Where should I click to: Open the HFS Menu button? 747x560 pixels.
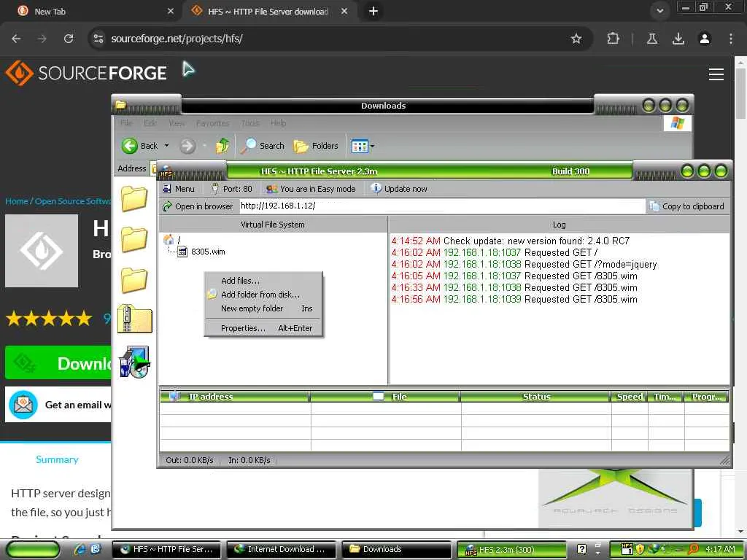pos(179,189)
